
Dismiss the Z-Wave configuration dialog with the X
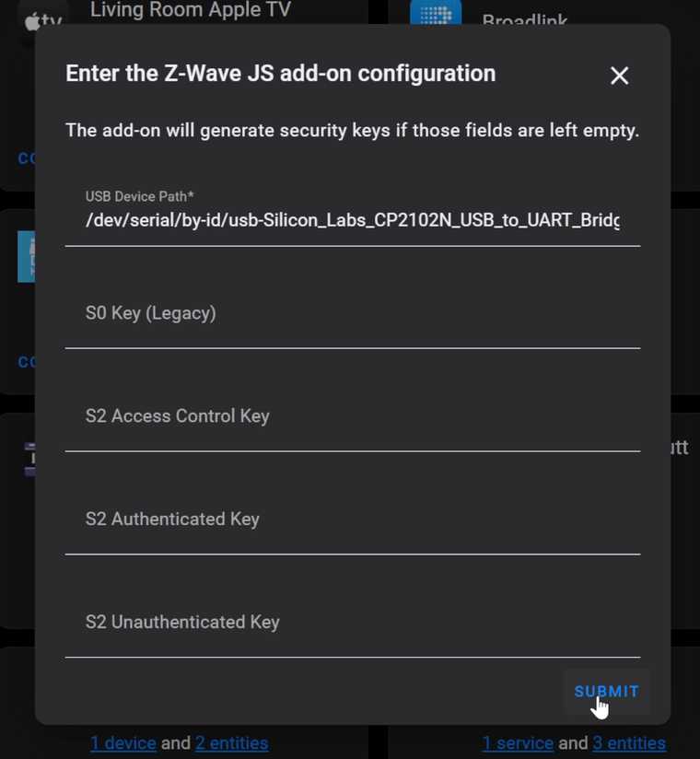[619, 76]
